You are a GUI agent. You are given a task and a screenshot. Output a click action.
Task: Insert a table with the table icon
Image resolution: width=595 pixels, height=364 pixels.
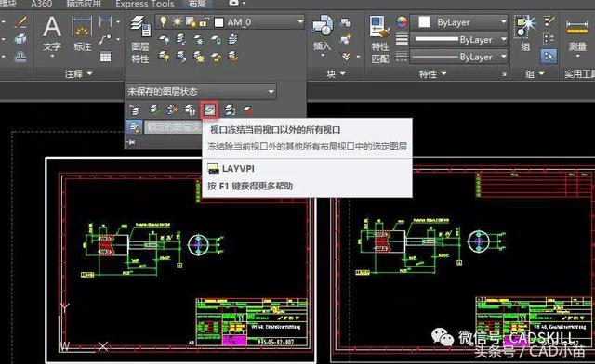click(105, 57)
